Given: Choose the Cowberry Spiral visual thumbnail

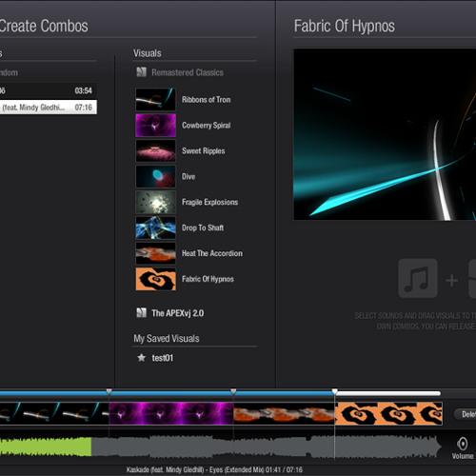Looking at the screenshot, I should [155, 126].
